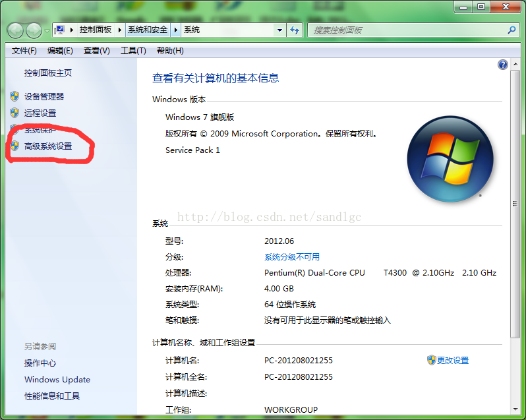Image resolution: width=526 pixels, height=420 pixels.
Task: Select 控制面板 breadcrumb in address bar
Action: click(96, 30)
